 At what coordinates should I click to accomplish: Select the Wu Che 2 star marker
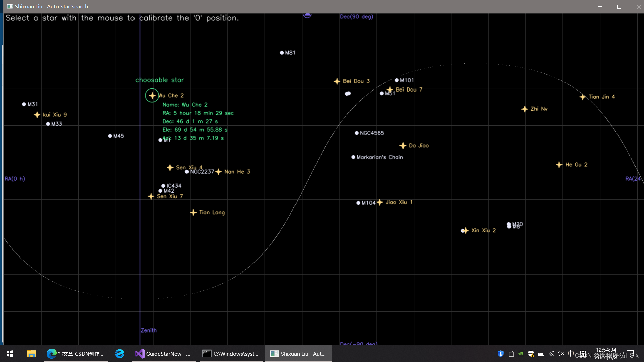[x=152, y=96]
